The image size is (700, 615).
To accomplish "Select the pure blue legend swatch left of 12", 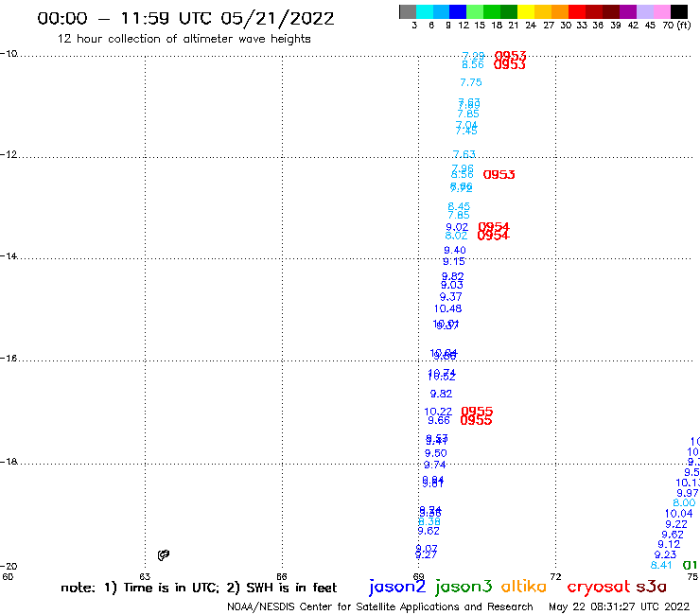I will pos(458,11).
